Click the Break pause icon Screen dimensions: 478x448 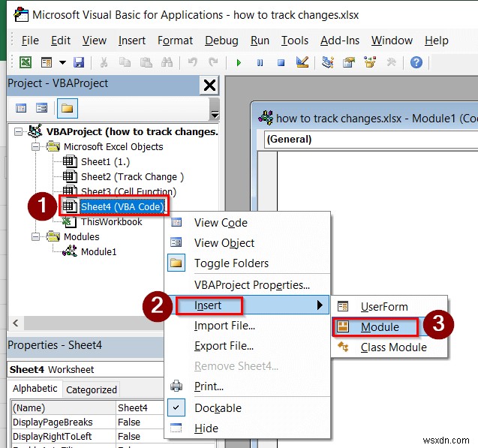click(260, 63)
